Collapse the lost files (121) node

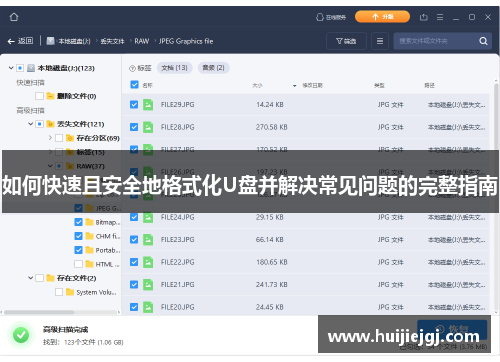(x=30, y=124)
